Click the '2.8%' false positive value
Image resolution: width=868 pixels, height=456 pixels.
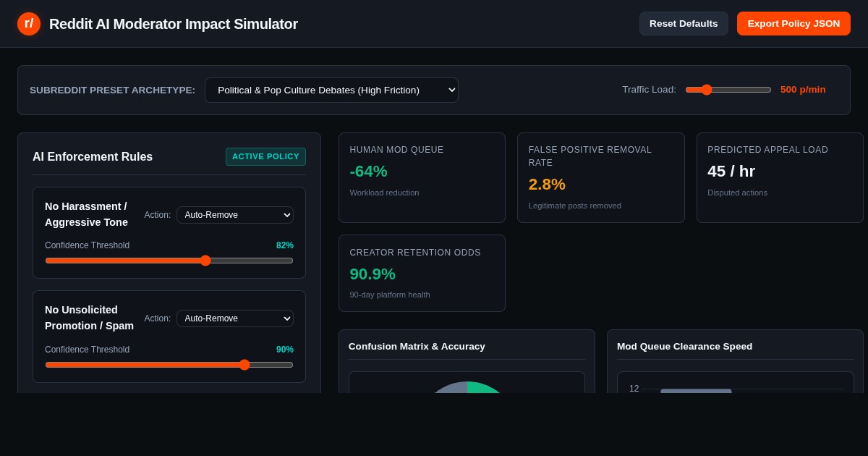pos(547,185)
